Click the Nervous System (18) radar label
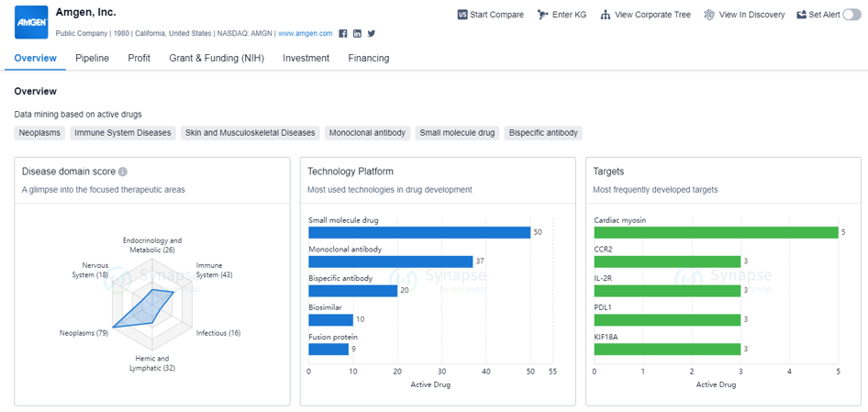The width and height of the screenshot is (868, 412). 91,270
